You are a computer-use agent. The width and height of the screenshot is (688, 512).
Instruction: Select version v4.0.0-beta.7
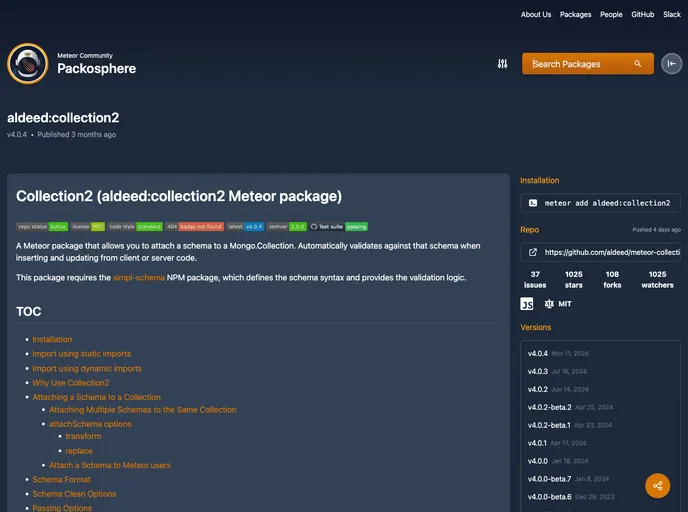pyautogui.click(x=568, y=479)
